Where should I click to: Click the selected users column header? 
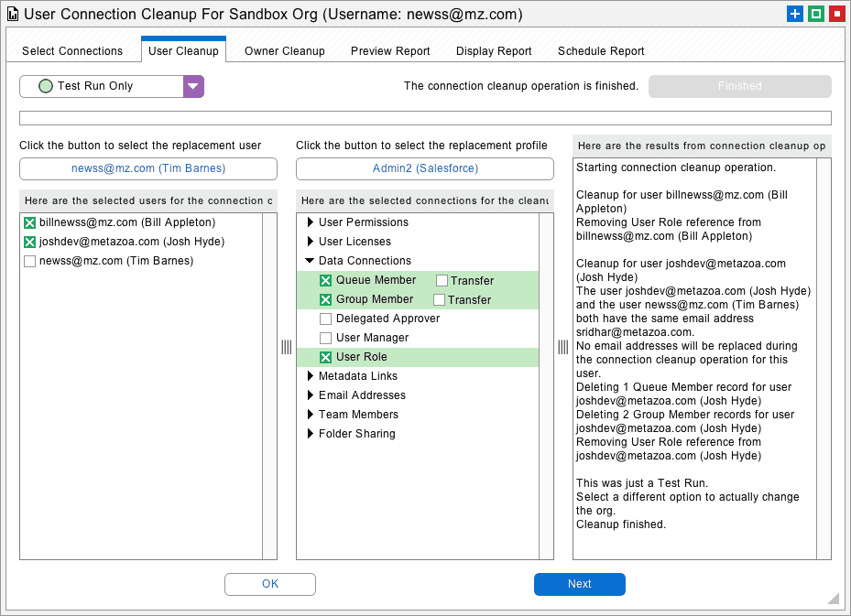[x=148, y=200]
